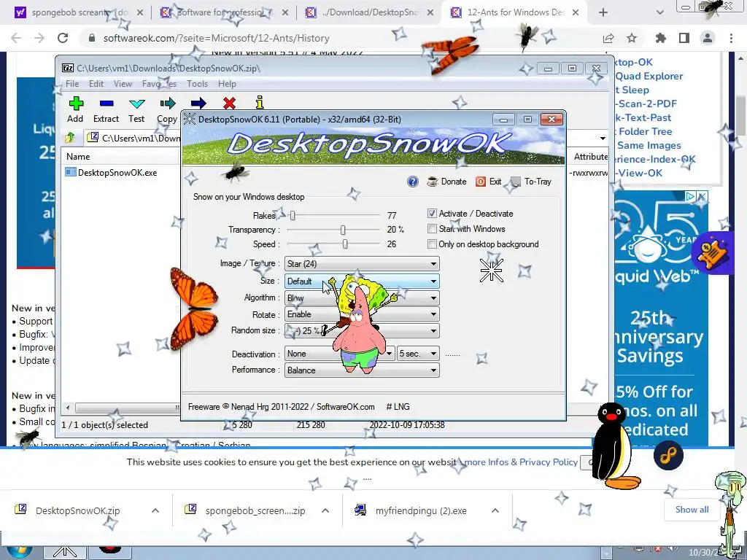Open the Same Images sidebar link
747x560 pixels.
pyautogui.click(x=649, y=145)
